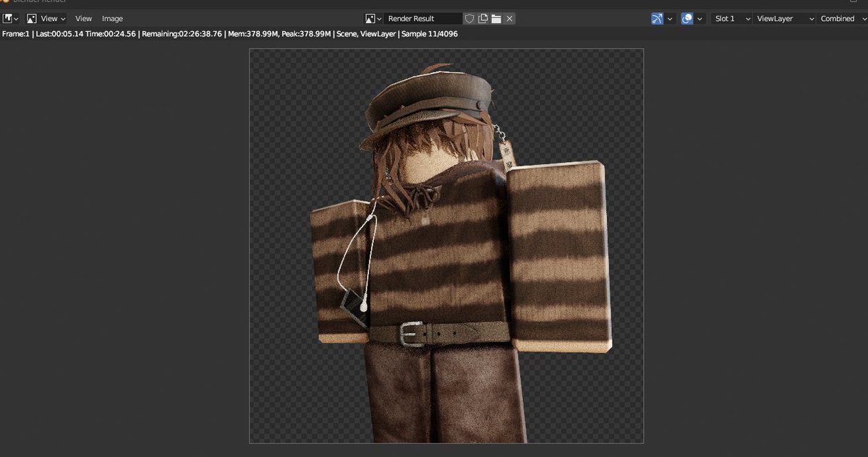The width and height of the screenshot is (868, 457).
Task: Toggle the gizmo display button
Action: (x=657, y=19)
